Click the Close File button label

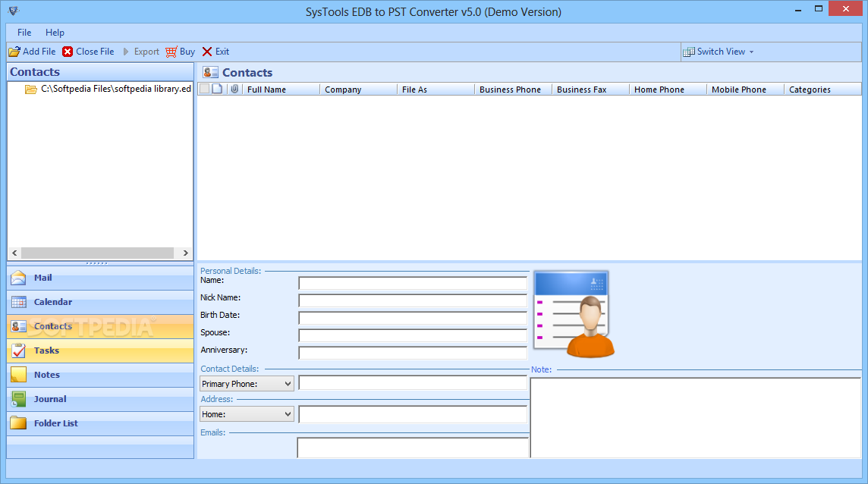tap(95, 52)
